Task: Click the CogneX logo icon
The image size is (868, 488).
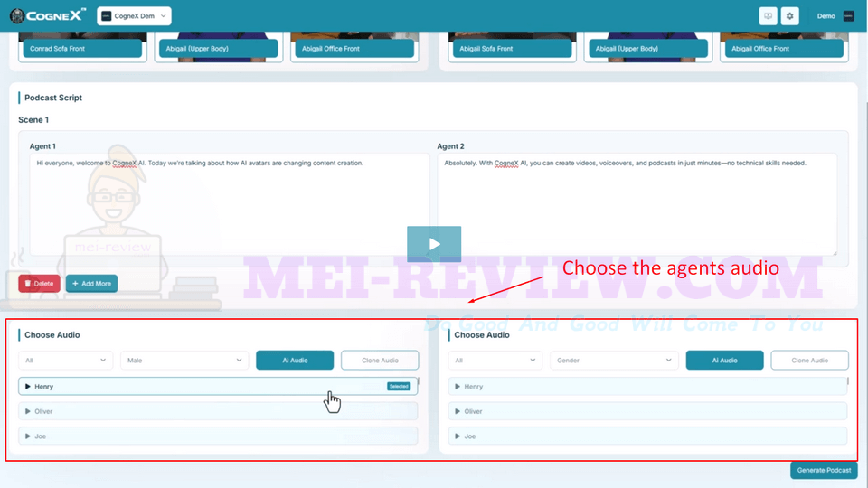Action: pos(17,16)
